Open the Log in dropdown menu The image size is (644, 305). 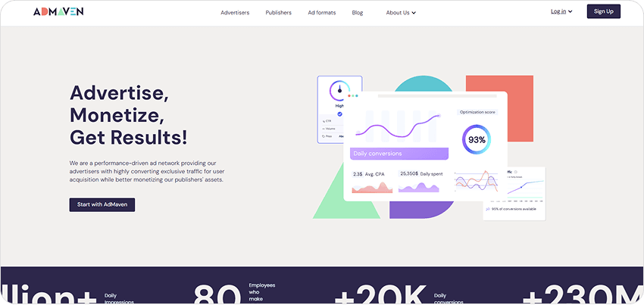[561, 11]
